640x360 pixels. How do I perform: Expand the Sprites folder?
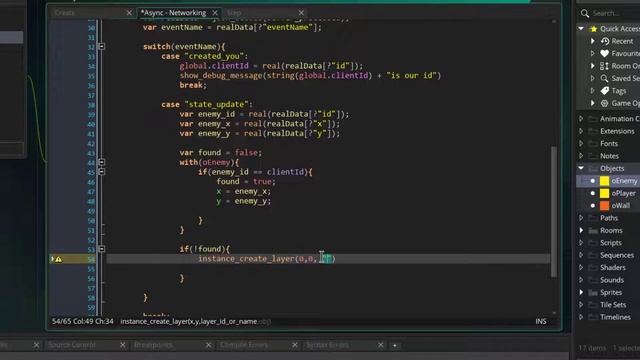[x=581, y=293]
